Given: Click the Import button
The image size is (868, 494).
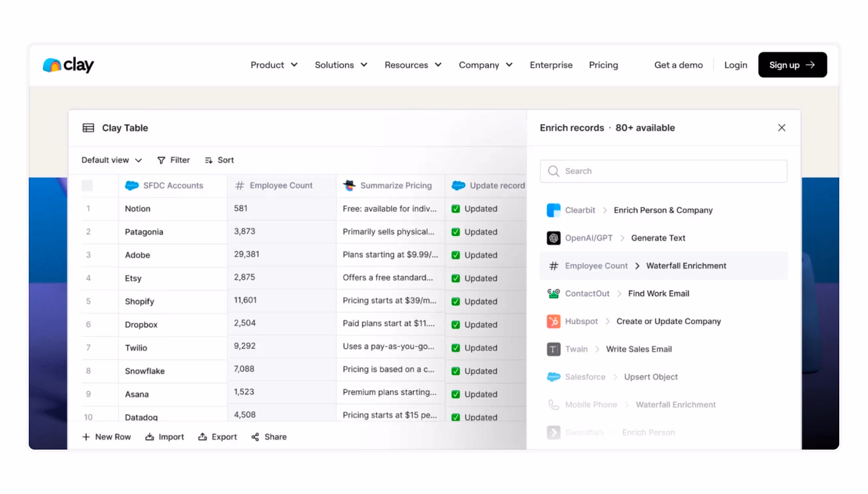Looking at the screenshot, I should point(165,437).
